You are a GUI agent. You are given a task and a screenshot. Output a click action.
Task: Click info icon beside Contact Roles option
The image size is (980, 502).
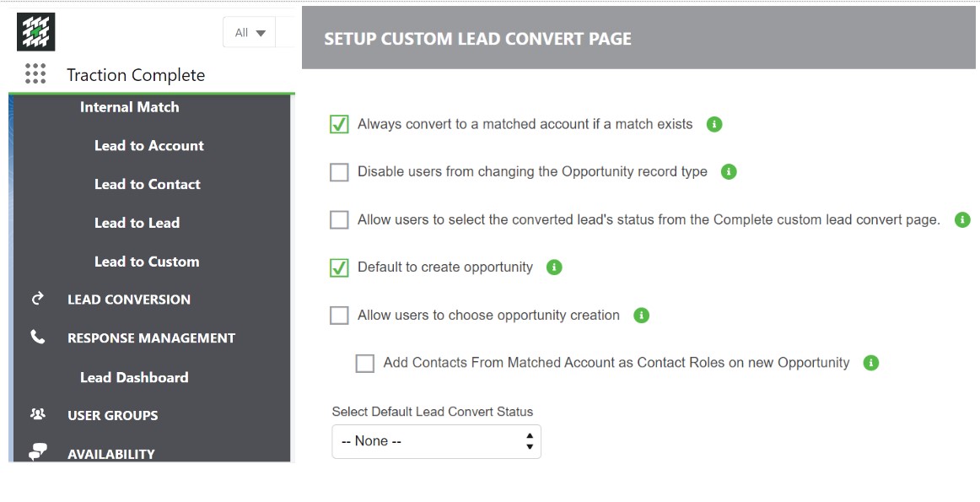[871, 364]
